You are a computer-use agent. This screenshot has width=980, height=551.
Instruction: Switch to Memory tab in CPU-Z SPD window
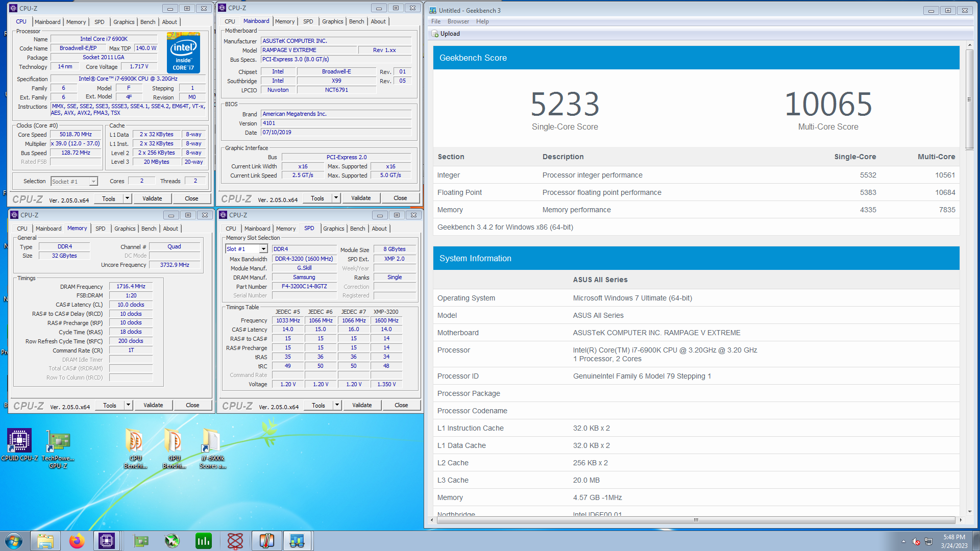(286, 229)
